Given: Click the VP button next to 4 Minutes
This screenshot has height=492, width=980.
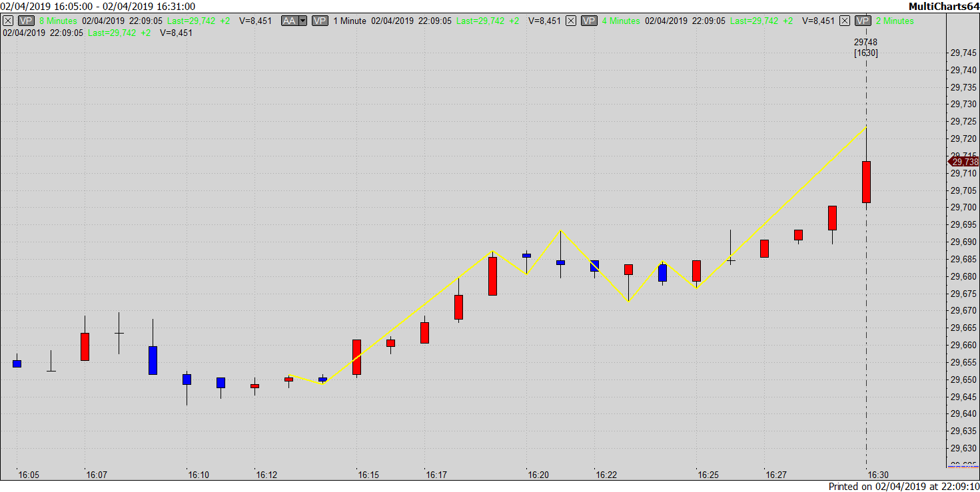Looking at the screenshot, I should click(x=589, y=21).
